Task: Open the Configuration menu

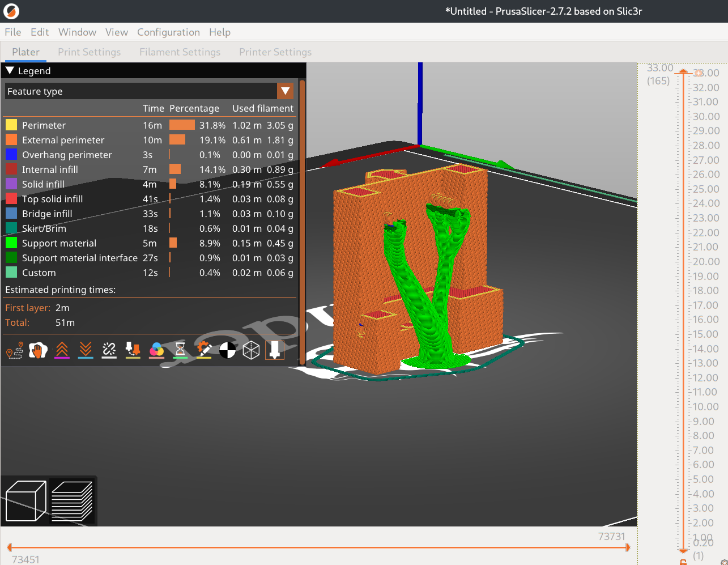Action: click(168, 32)
